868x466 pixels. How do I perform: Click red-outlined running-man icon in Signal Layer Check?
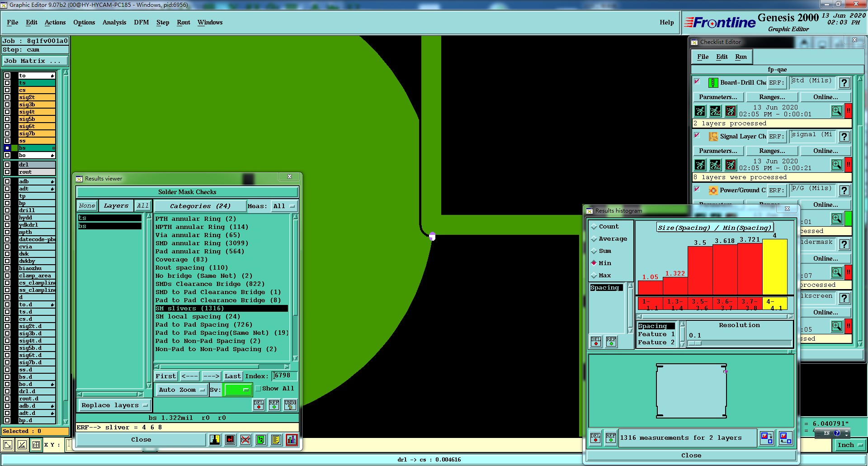pyautogui.click(x=731, y=165)
